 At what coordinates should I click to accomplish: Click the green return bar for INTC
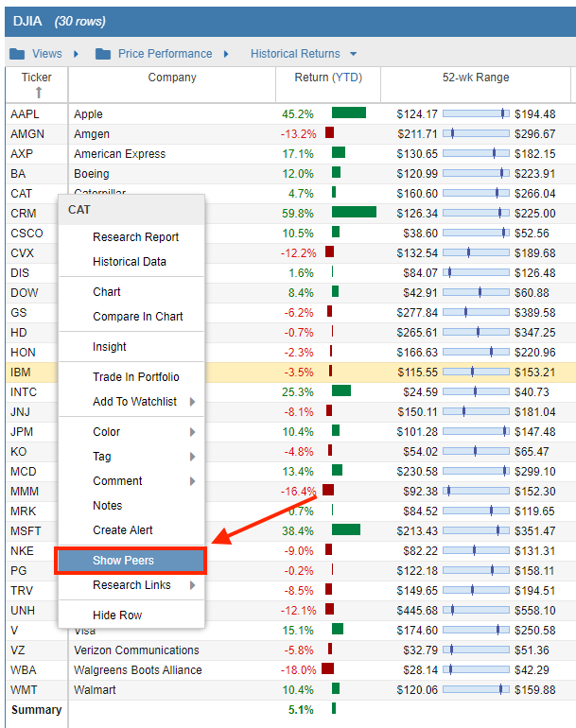[341, 390]
